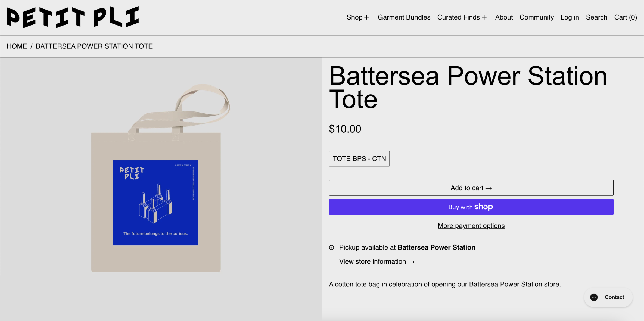The width and height of the screenshot is (644, 321).
Task: Click More payment options link
Action: (x=471, y=226)
